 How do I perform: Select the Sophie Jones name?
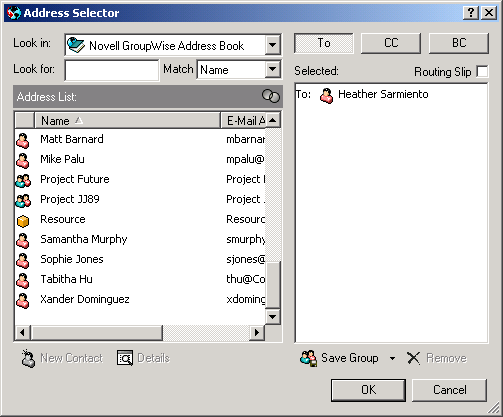coord(72,259)
